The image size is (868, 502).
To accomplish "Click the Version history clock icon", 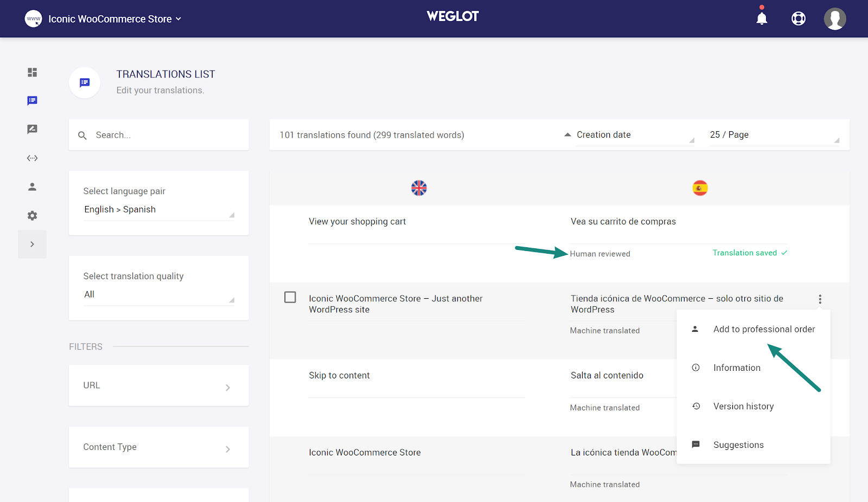I will [696, 406].
